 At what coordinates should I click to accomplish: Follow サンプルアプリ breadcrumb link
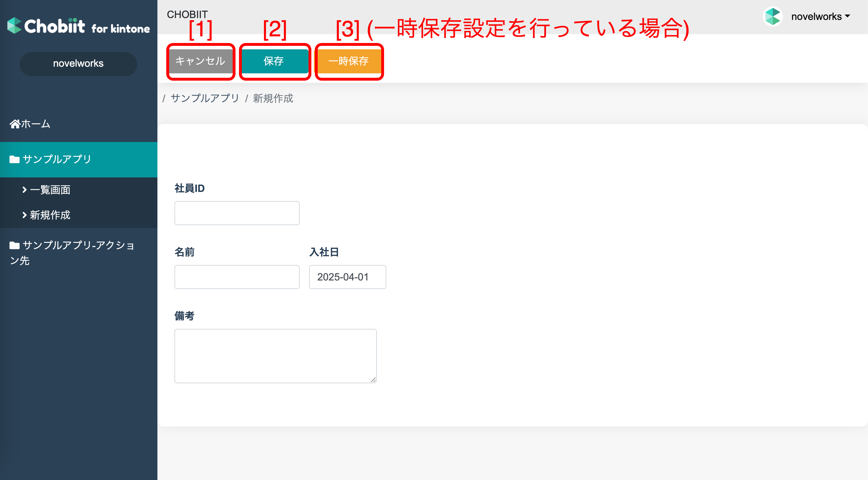tap(205, 98)
